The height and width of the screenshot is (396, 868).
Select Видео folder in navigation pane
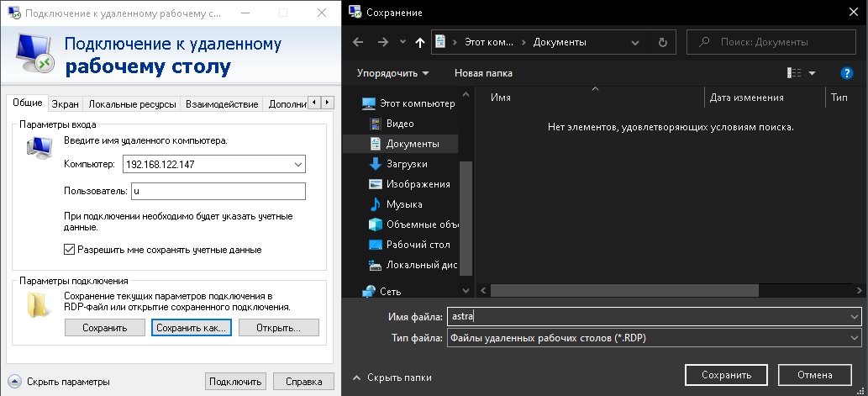[x=400, y=124]
